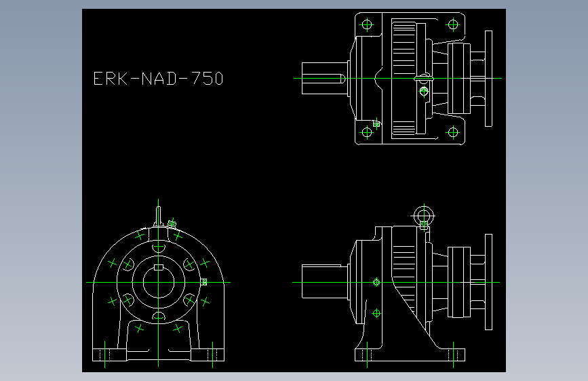Pick the bottom-right mounting hole in plan view
588x381 pixels.
(453, 132)
